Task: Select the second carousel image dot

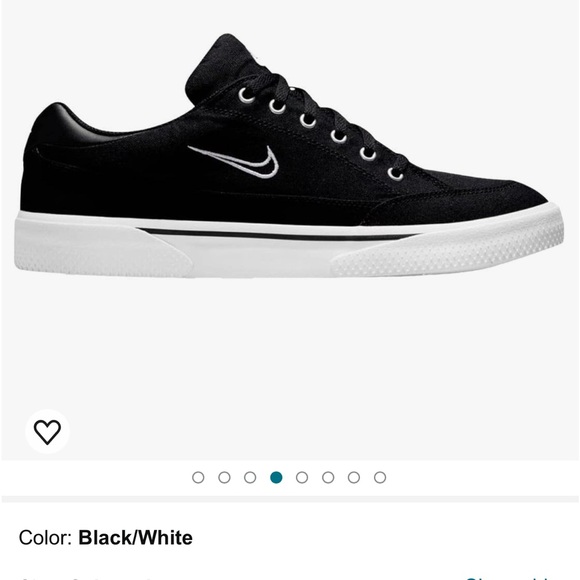Action: pos(224,478)
